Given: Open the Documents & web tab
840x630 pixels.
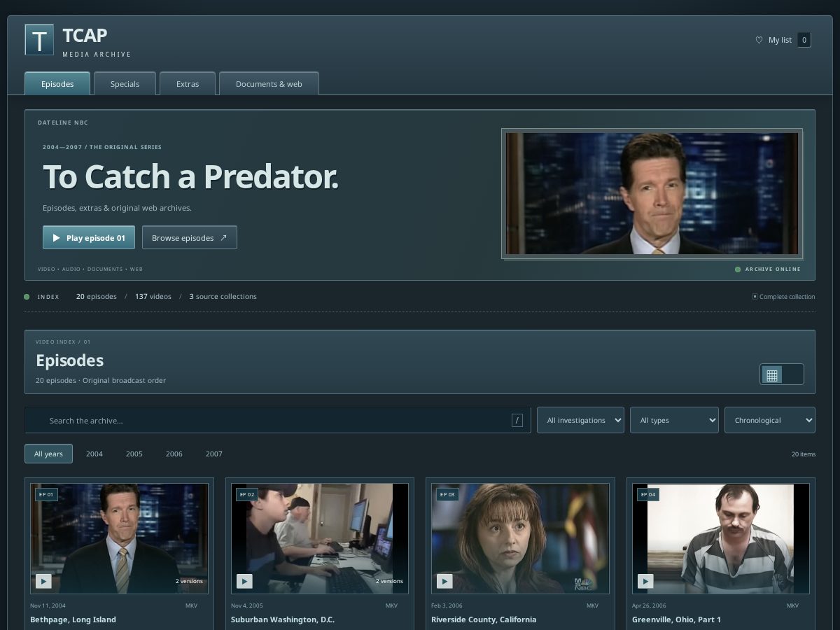Looking at the screenshot, I should pos(269,83).
